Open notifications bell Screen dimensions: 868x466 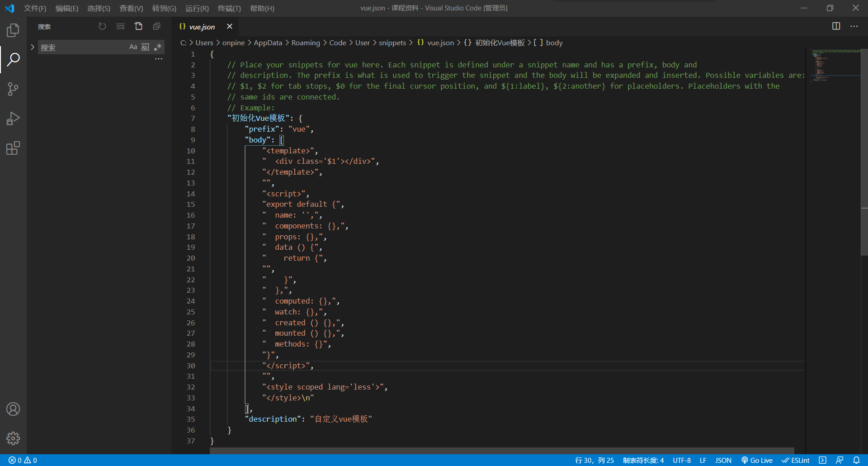click(x=856, y=460)
